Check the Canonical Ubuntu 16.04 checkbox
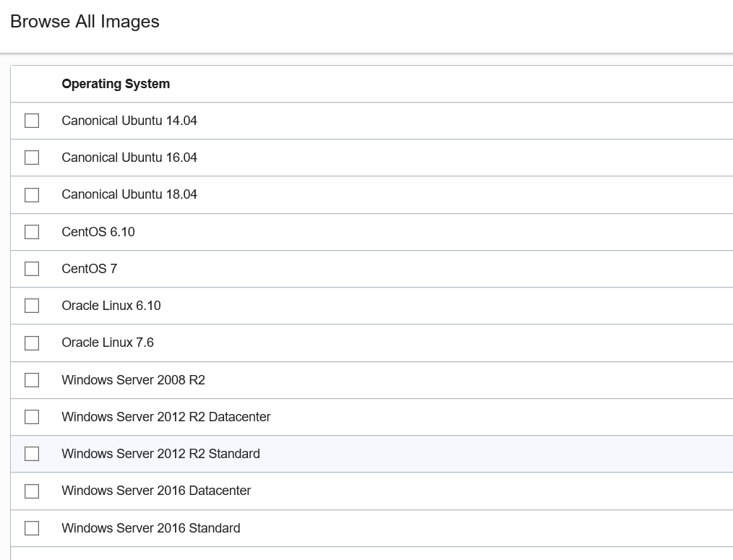The image size is (733, 560). pyautogui.click(x=32, y=158)
